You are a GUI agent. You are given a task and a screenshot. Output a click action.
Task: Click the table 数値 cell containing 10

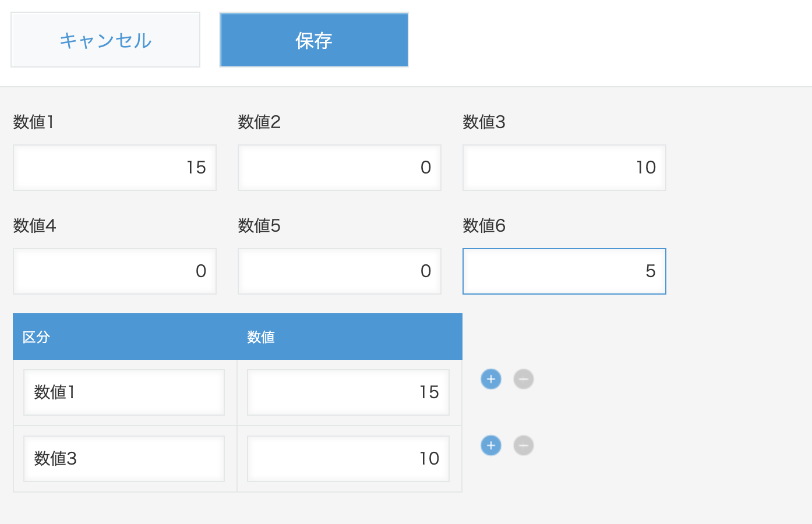click(348, 458)
